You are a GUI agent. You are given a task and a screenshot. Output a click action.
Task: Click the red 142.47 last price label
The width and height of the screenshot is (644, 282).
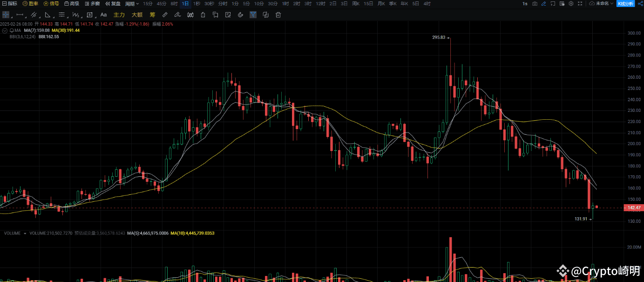pos(634,207)
